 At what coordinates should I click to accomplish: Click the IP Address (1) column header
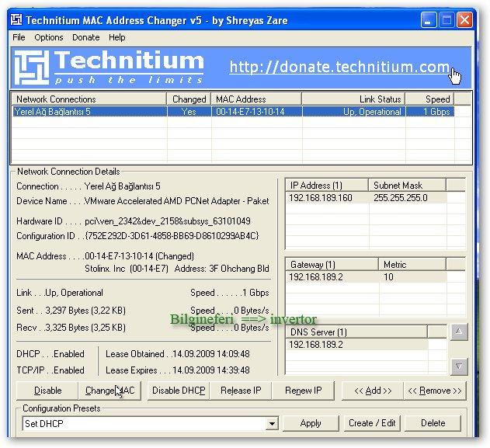(x=327, y=186)
